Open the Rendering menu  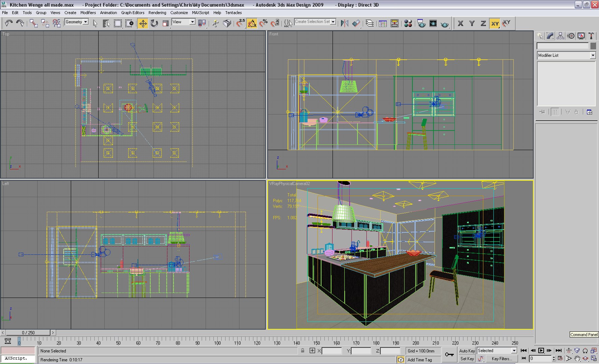[x=157, y=13]
